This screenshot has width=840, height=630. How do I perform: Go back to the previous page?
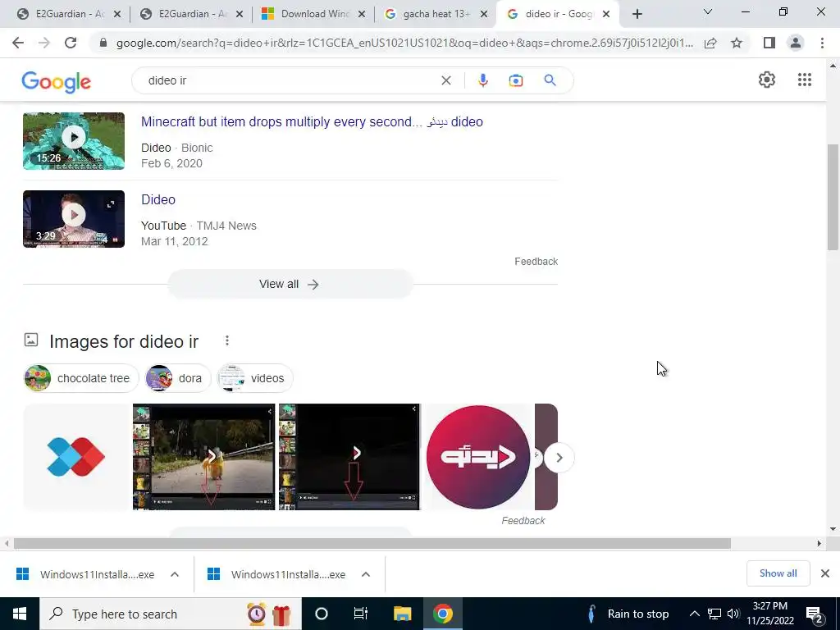pos(18,43)
